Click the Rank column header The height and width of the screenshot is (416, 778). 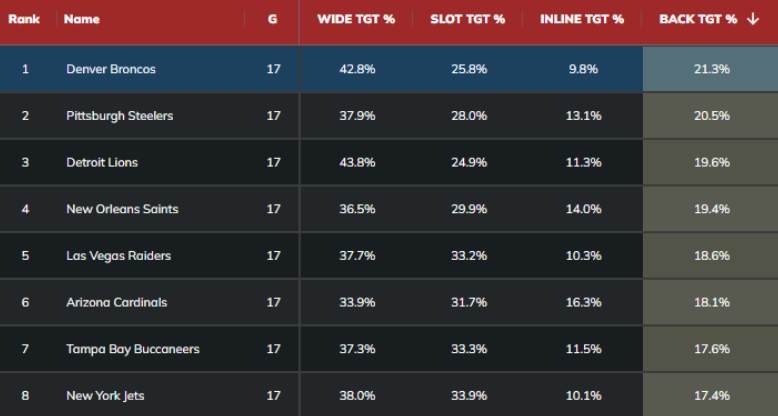(24, 19)
